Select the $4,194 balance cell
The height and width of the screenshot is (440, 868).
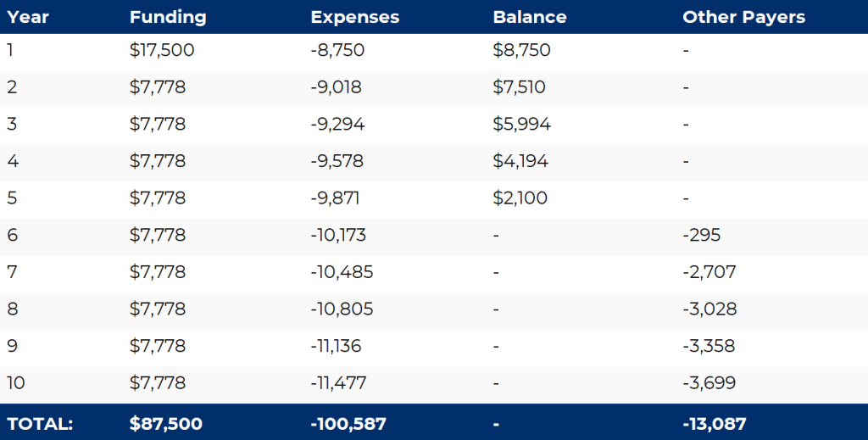click(x=520, y=161)
